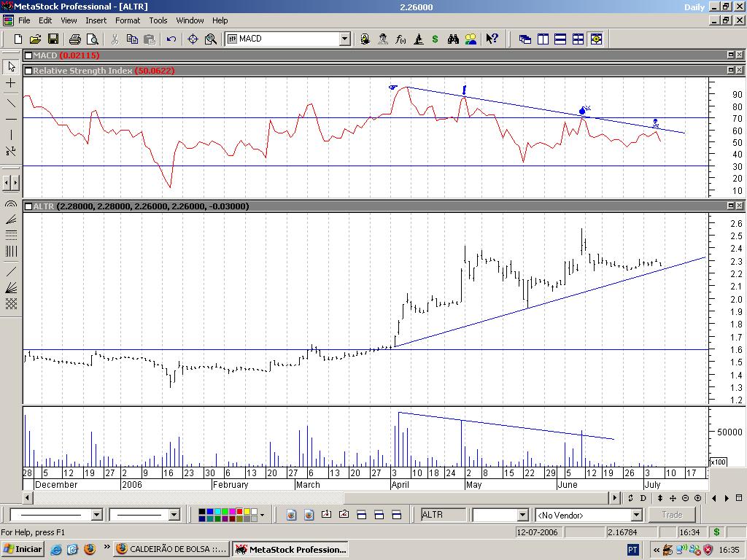This screenshot has width=747, height=560.
Task: Open the Insert menu
Action: point(96,20)
